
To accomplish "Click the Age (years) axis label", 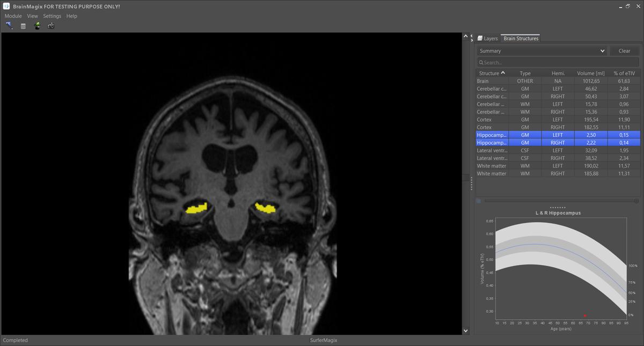I will click(x=560, y=328).
